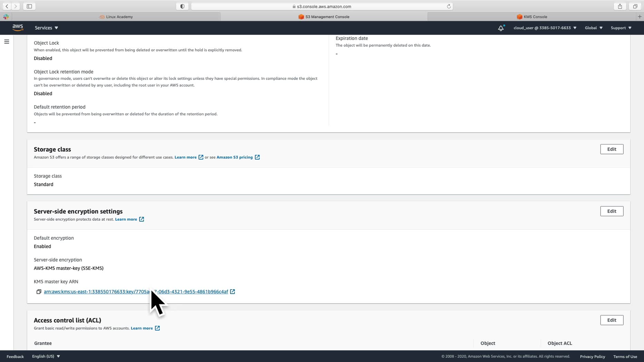
Task: Switch to the S3 Management Console tab
Action: (324, 17)
